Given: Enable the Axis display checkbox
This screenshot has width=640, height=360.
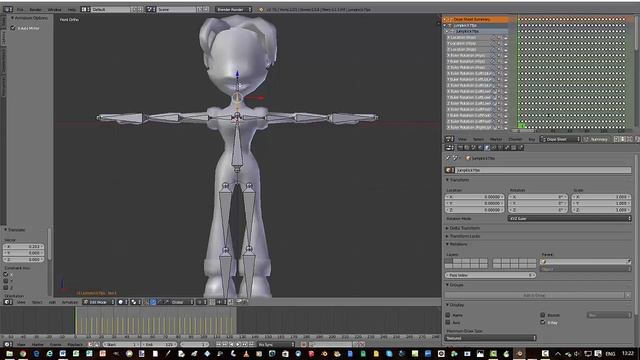Looking at the screenshot, I should click(448, 322).
